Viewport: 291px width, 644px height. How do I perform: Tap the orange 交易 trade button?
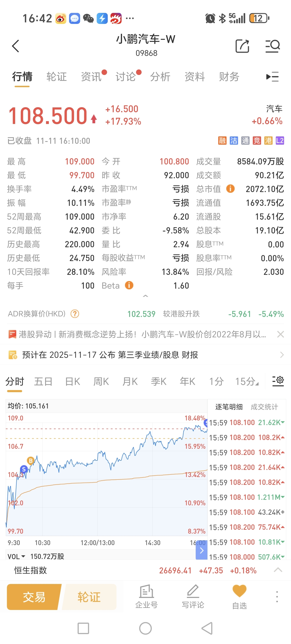pyautogui.click(x=34, y=597)
